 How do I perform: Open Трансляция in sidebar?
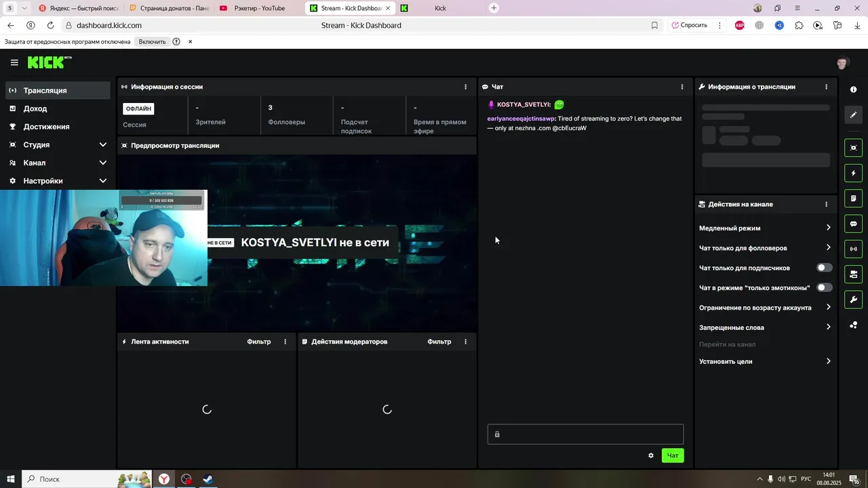58,90
